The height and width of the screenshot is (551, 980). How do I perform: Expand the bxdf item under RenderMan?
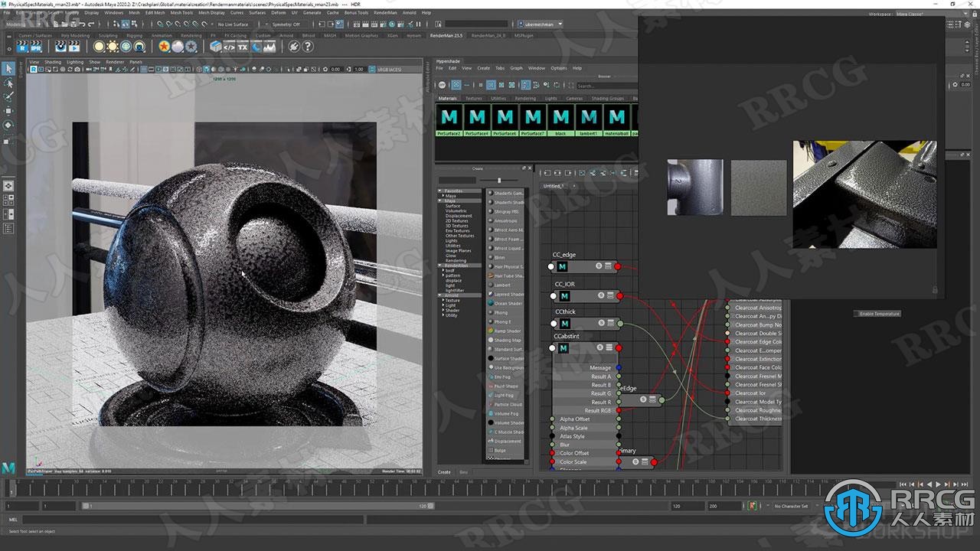[x=443, y=270]
